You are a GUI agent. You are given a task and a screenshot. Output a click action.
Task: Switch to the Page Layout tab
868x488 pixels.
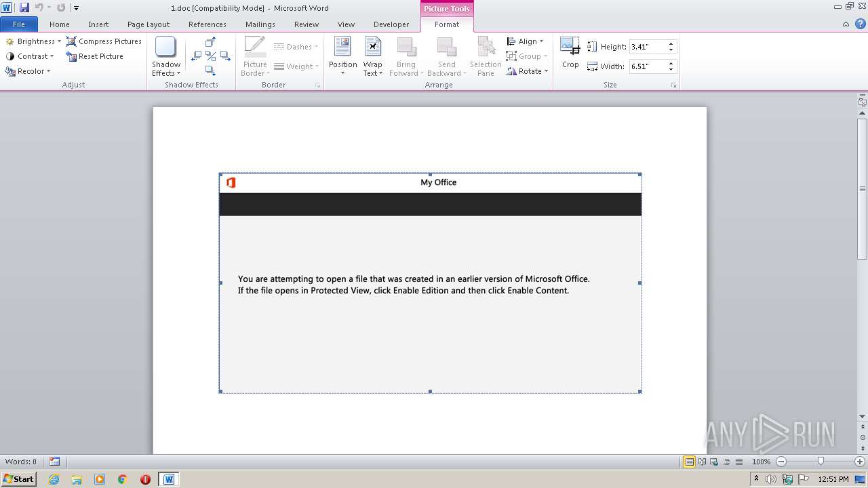click(x=149, y=24)
